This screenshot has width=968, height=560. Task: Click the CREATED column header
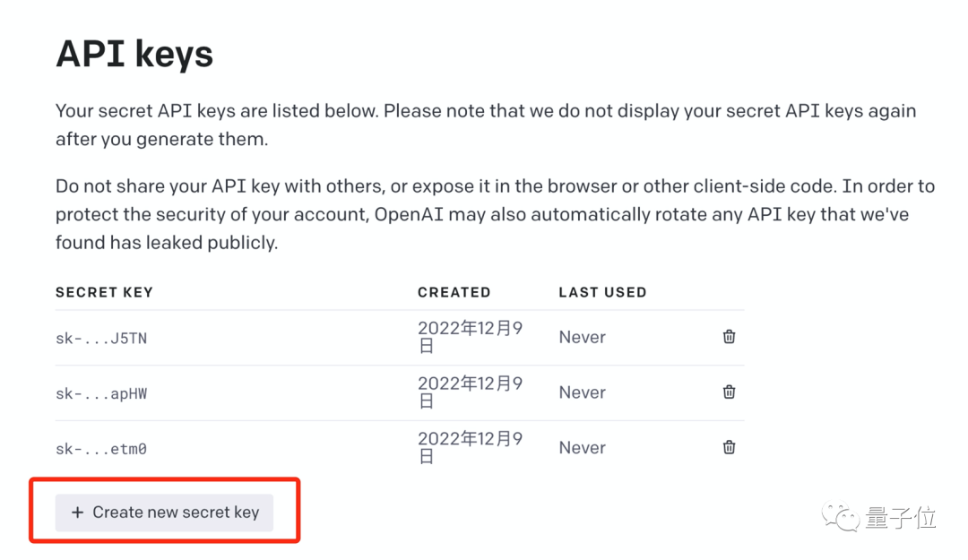(454, 292)
